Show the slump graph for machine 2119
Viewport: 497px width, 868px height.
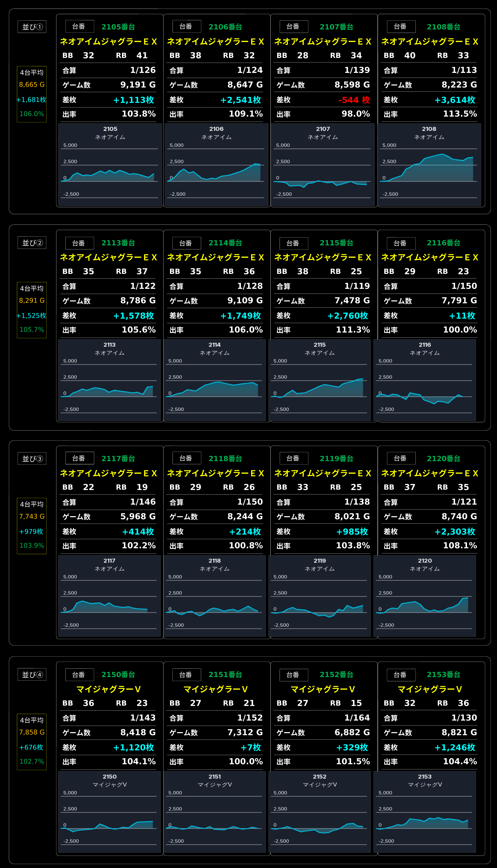[319, 596]
